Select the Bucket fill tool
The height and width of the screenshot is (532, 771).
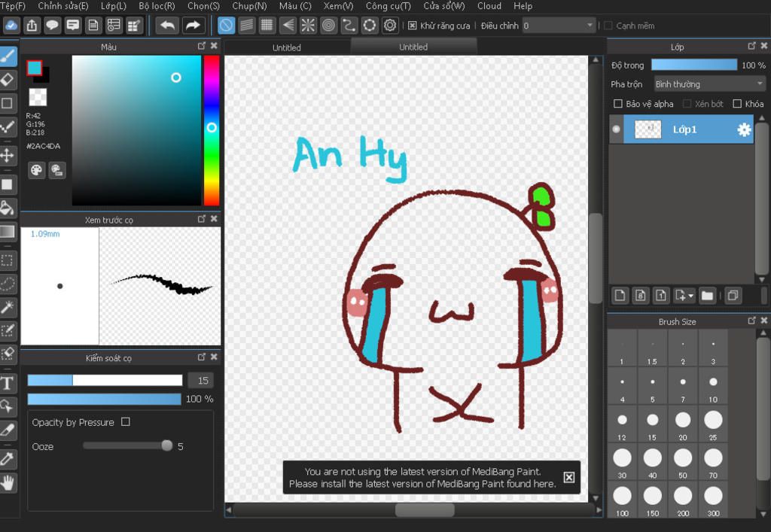8,208
